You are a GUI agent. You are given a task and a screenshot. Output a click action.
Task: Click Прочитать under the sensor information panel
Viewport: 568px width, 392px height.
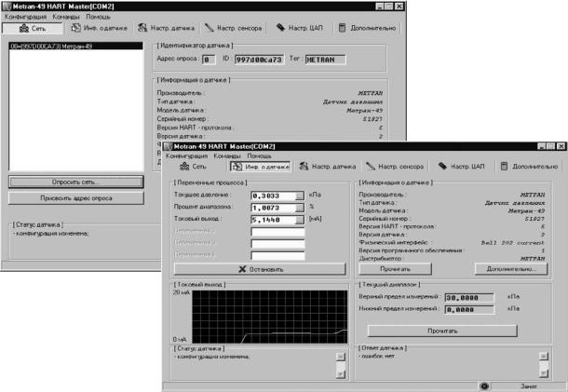click(x=395, y=269)
